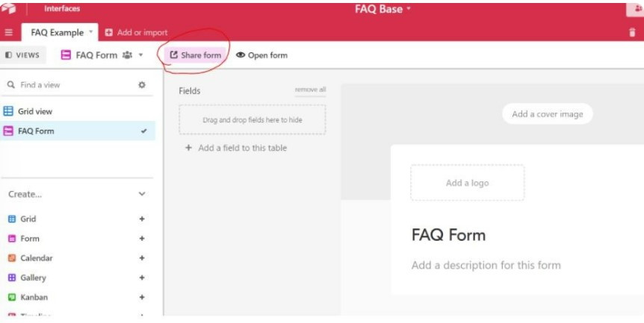The width and height of the screenshot is (644, 323).
Task: Click the plus icon beside Grid
Action: tap(142, 219)
